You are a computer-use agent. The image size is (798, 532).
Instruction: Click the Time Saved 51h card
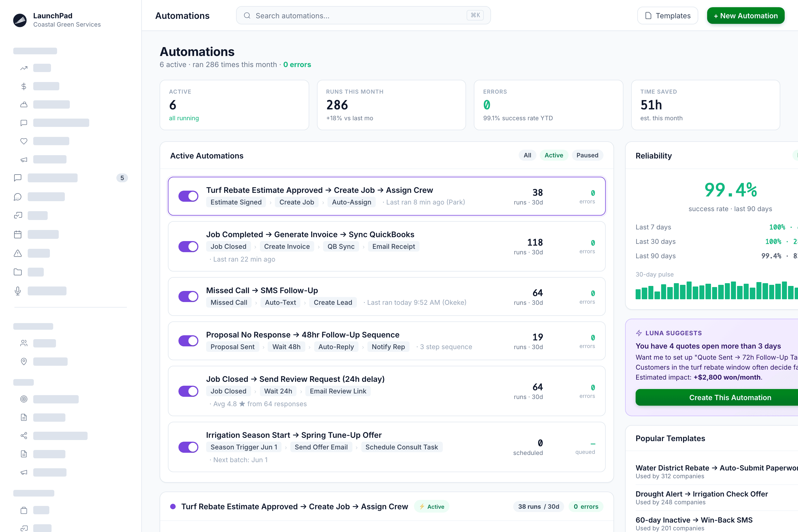pos(705,105)
